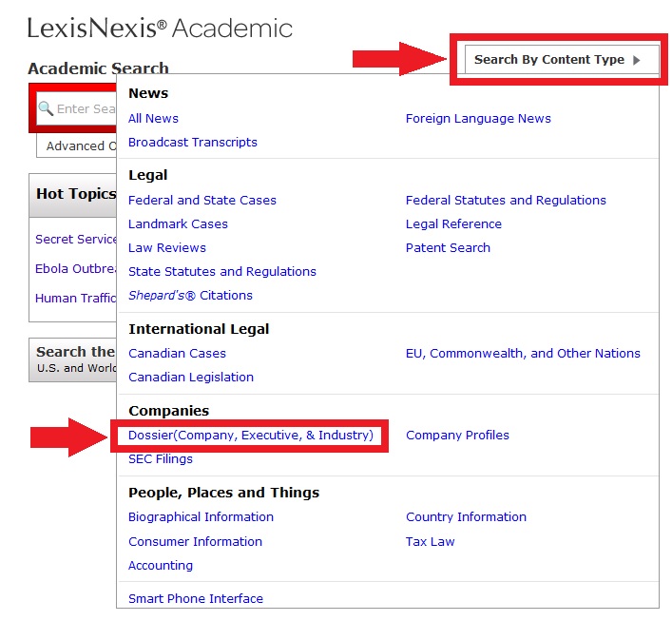The image size is (672, 621).
Task: Open Country Information
Action: point(466,517)
